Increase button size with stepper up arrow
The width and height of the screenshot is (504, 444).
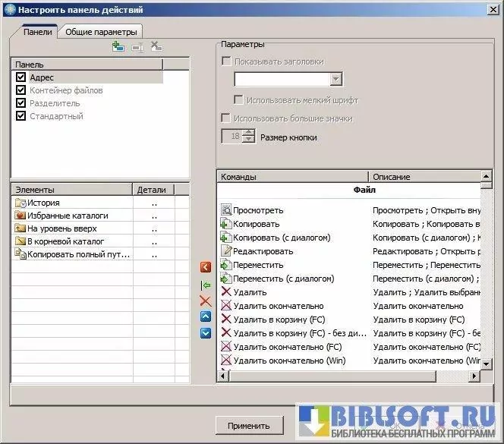coord(249,133)
